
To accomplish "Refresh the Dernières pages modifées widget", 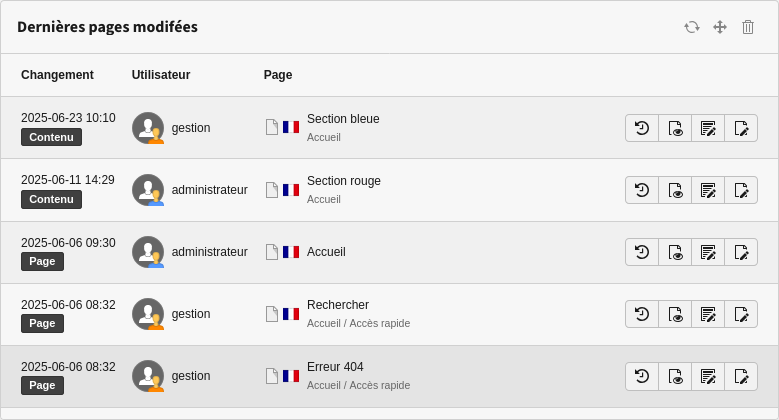I will 692,27.
